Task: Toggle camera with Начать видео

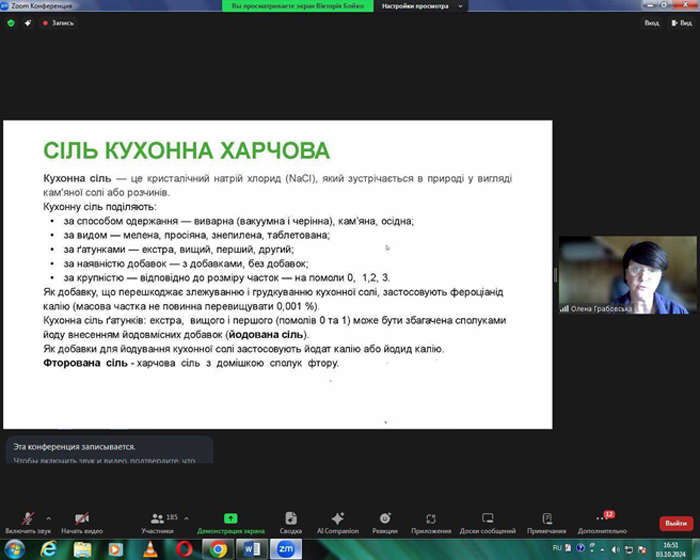Action: pyautogui.click(x=82, y=522)
